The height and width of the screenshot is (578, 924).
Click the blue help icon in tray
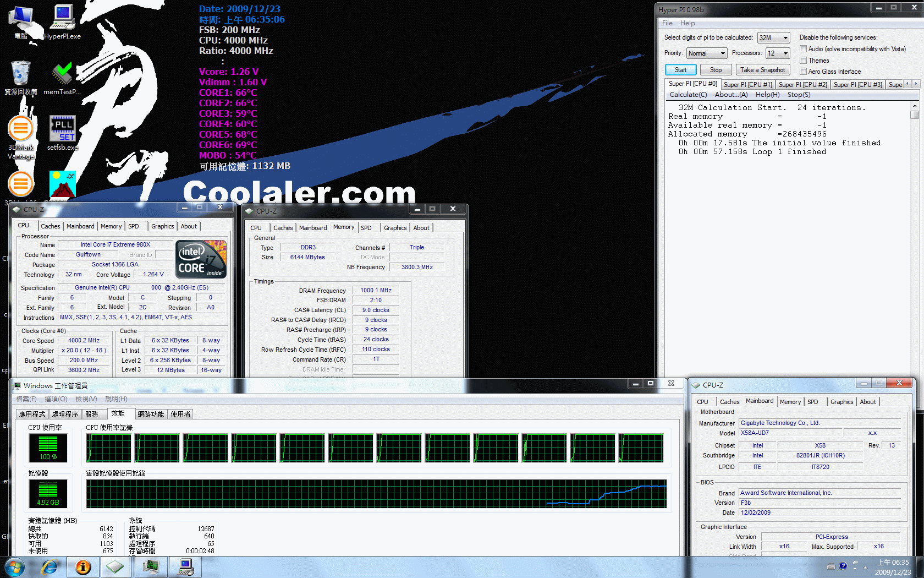point(843,566)
